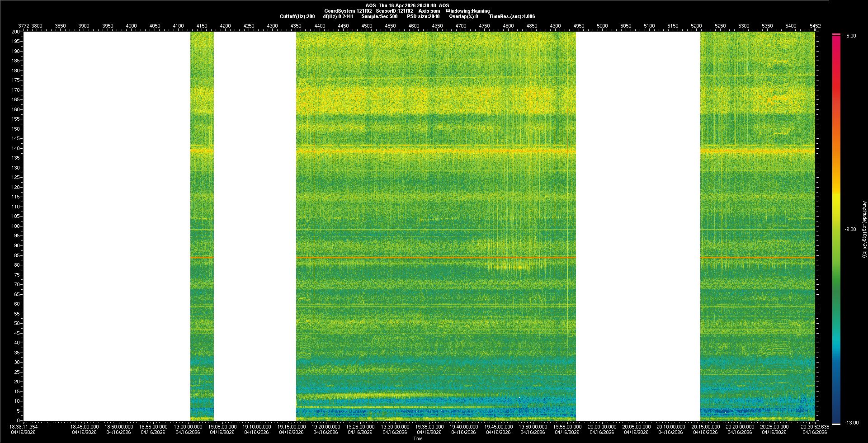Click the -5.00 colorbar maximum label
Image resolution: width=868 pixels, height=443 pixels.
pos(850,36)
